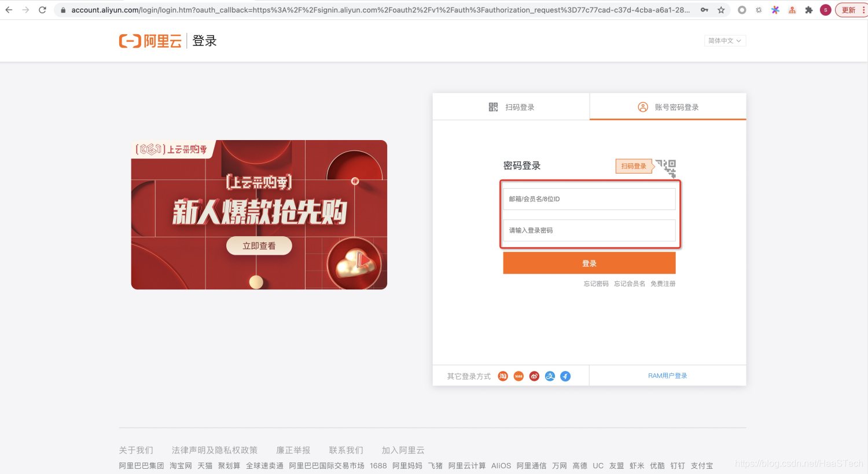Open the gray starburst extension icon
The width and height of the screenshot is (868, 474).
coord(759,10)
